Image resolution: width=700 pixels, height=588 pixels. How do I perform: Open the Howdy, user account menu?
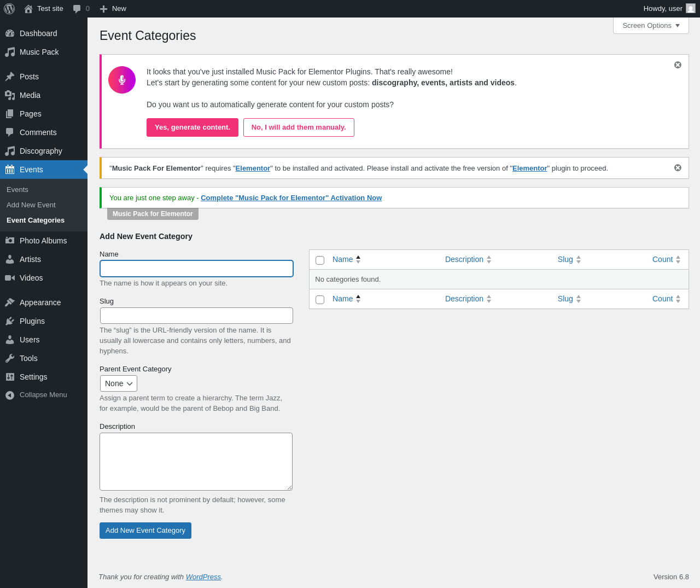[669, 9]
